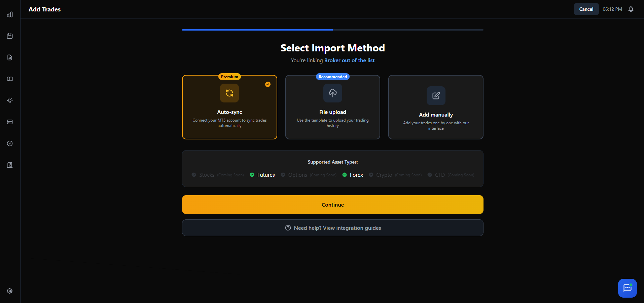The image size is (644, 303).
Task: Select the Auto-sync import method card
Action: pyautogui.click(x=229, y=107)
